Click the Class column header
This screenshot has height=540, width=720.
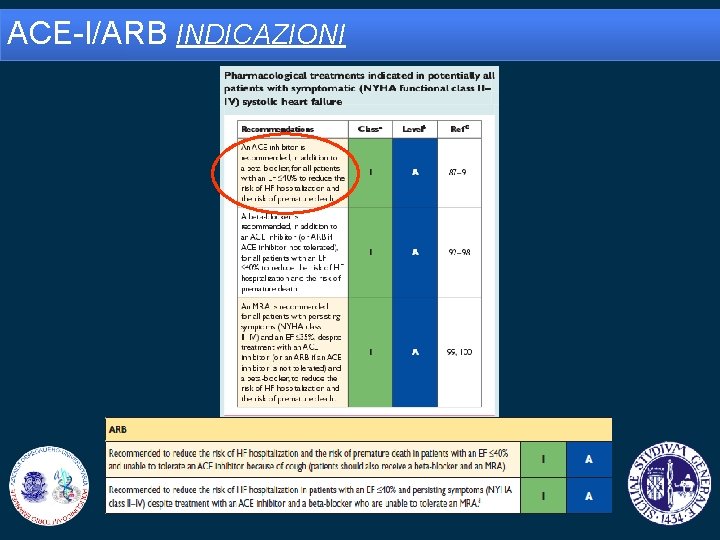tap(370, 129)
